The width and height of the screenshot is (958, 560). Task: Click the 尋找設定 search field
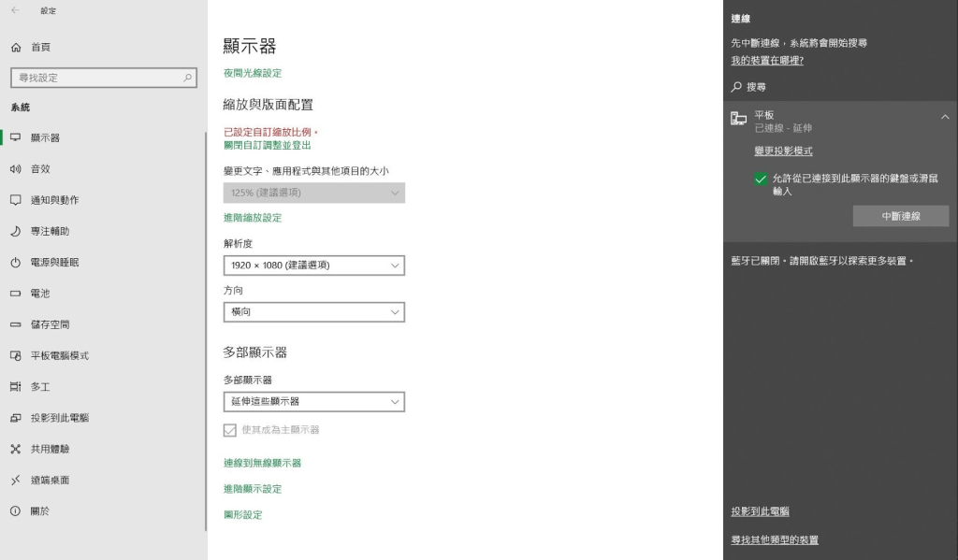click(95, 78)
